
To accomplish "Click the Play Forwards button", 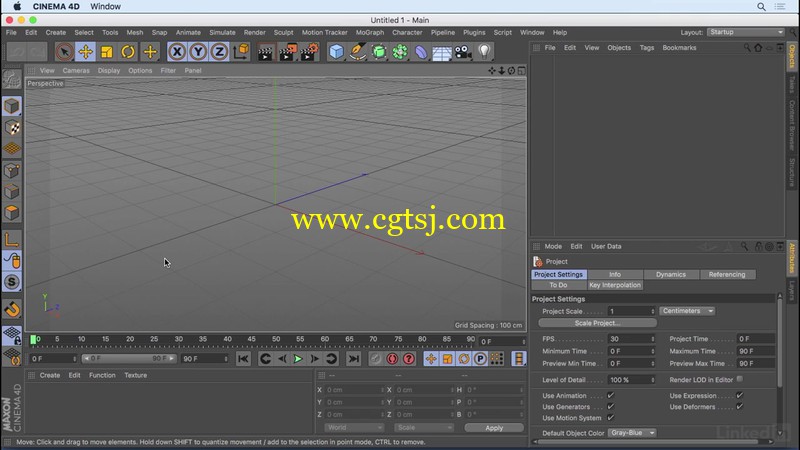I will coord(298,359).
